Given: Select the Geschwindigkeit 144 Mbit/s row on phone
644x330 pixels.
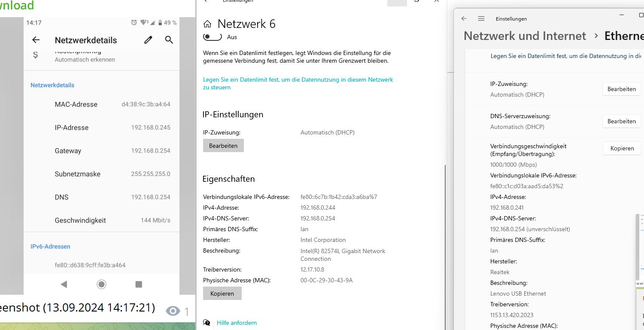Looking at the screenshot, I should (x=101, y=220).
